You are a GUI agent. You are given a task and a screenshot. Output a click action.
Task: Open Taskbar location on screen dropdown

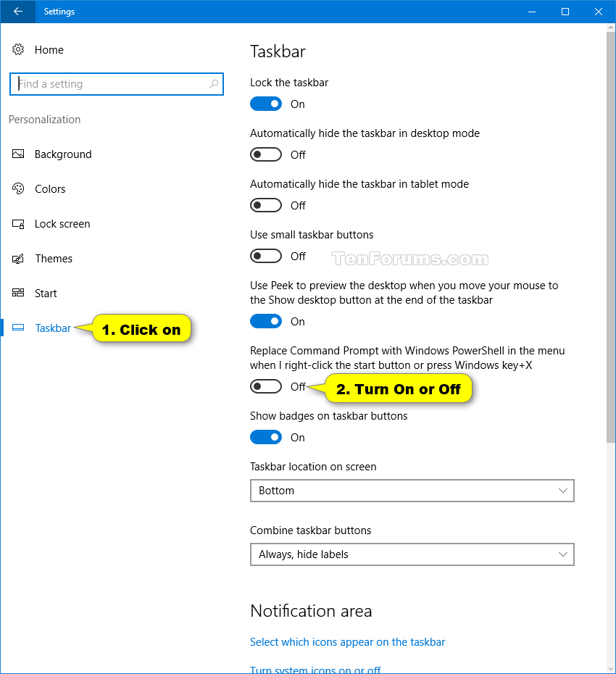click(x=412, y=491)
